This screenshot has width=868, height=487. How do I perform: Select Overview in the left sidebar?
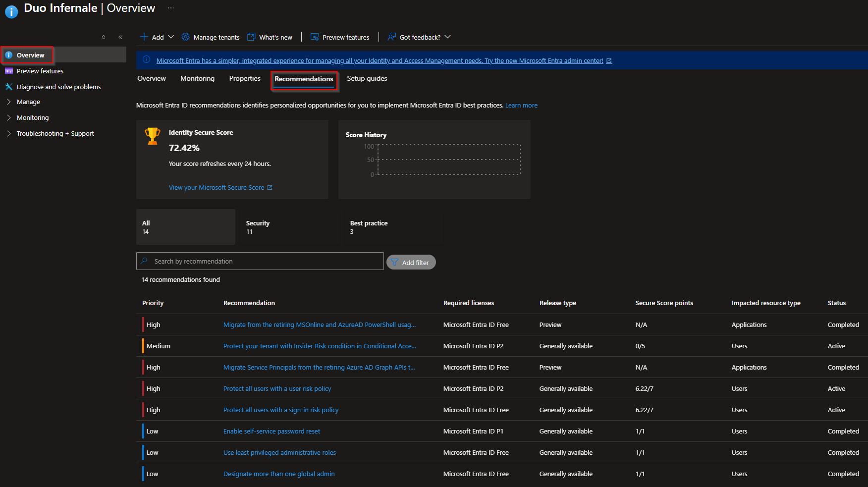[x=63, y=55]
